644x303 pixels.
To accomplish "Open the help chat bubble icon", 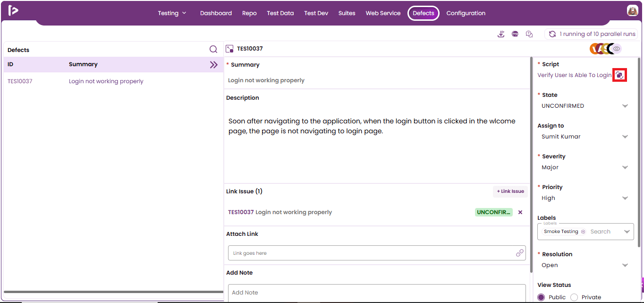I will click(529, 34).
